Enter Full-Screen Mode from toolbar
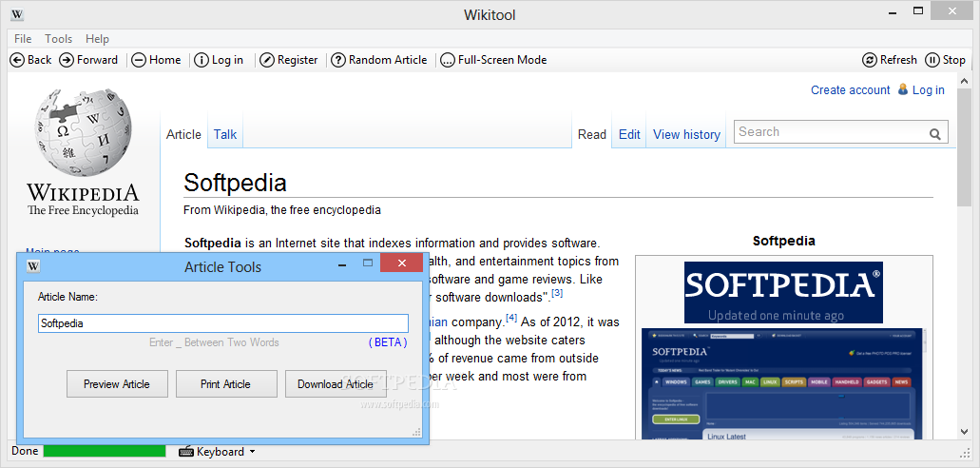The width and height of the screenshot is (980, 468). point(448,60)
